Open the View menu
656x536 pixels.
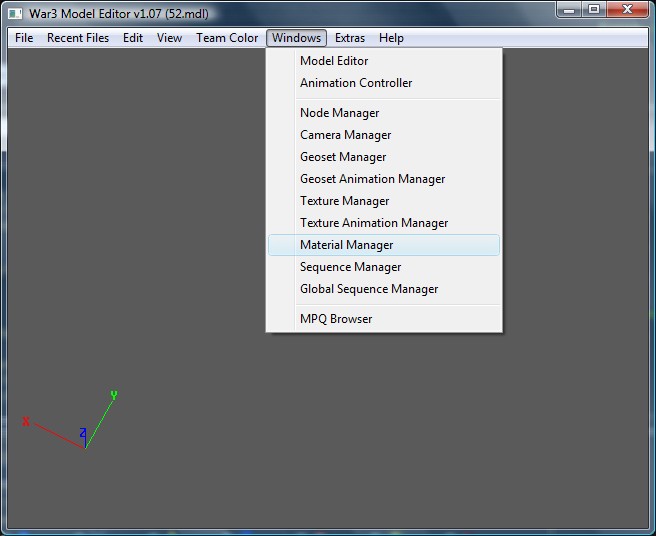point(169,38)
